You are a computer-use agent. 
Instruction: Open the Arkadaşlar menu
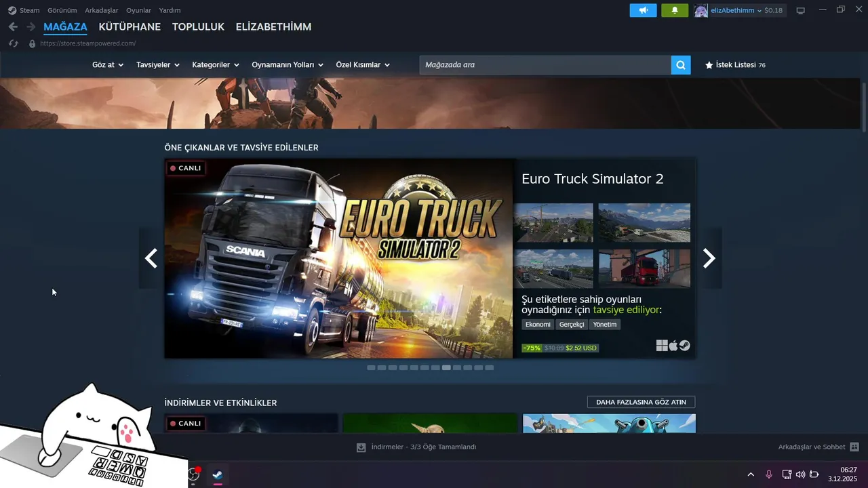tap(102, 10)
